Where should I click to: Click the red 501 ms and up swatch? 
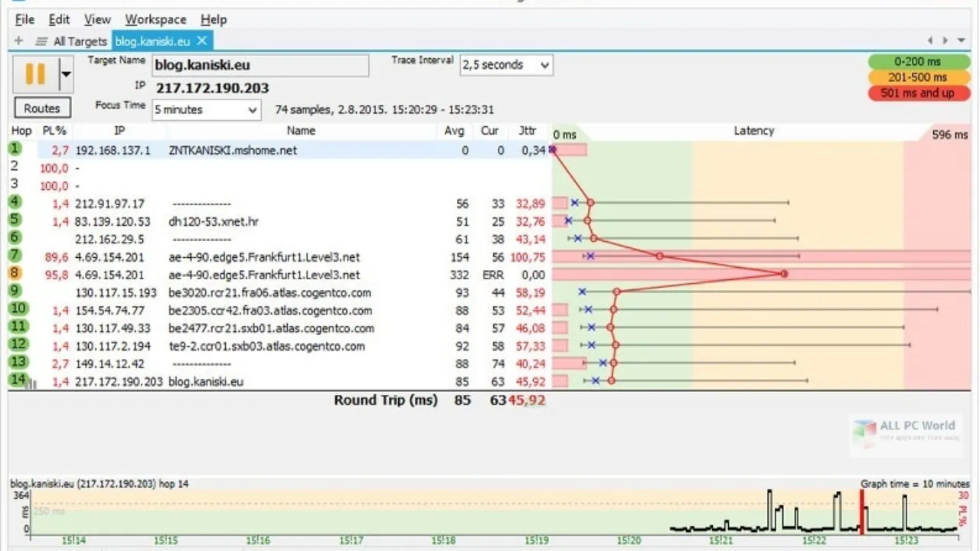click(918, 93)
